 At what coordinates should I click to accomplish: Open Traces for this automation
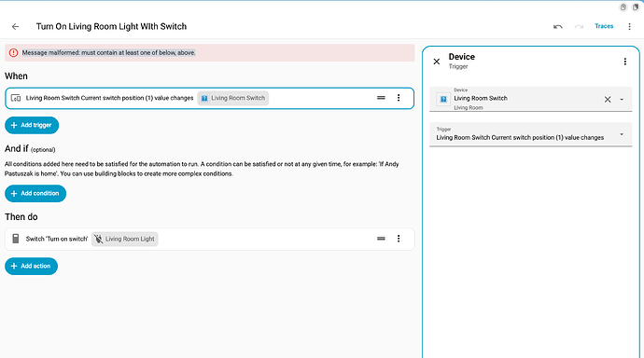[604, 26]
